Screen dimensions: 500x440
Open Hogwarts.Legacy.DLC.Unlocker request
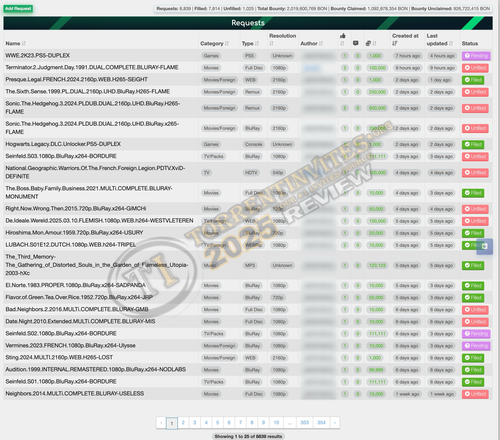63,144
